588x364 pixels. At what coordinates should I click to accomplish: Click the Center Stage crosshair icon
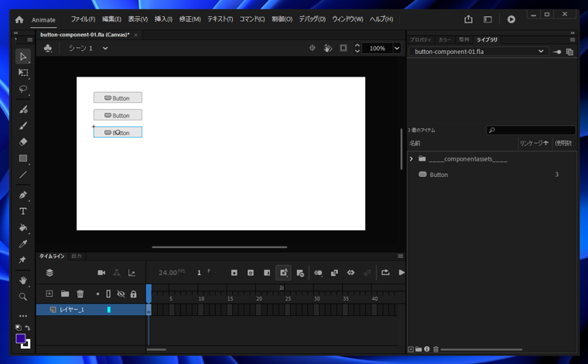tap(312, 48)
